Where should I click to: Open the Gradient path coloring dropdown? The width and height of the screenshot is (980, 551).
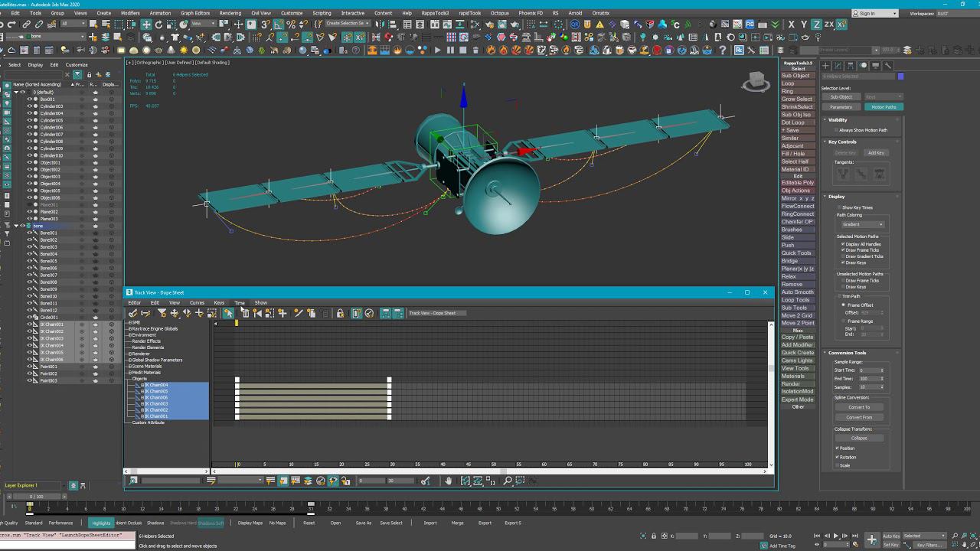coord(862,224)
